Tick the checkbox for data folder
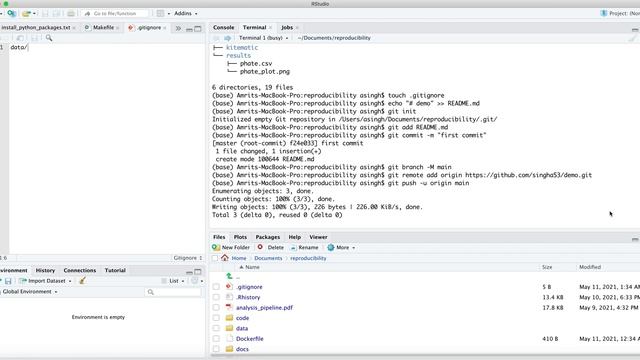The height and width of the screenshot is (360, 640). (x=216, y=328)
